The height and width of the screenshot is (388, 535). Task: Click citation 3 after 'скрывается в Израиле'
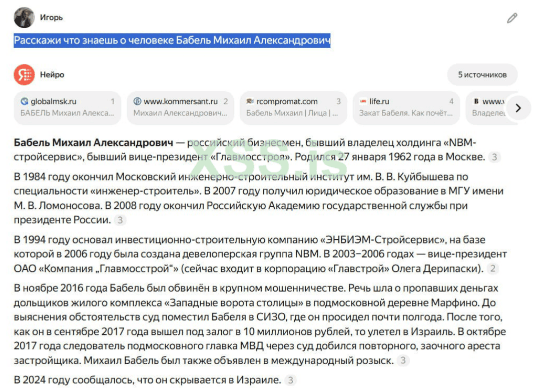pyautogui.click(x=290, y=380)
